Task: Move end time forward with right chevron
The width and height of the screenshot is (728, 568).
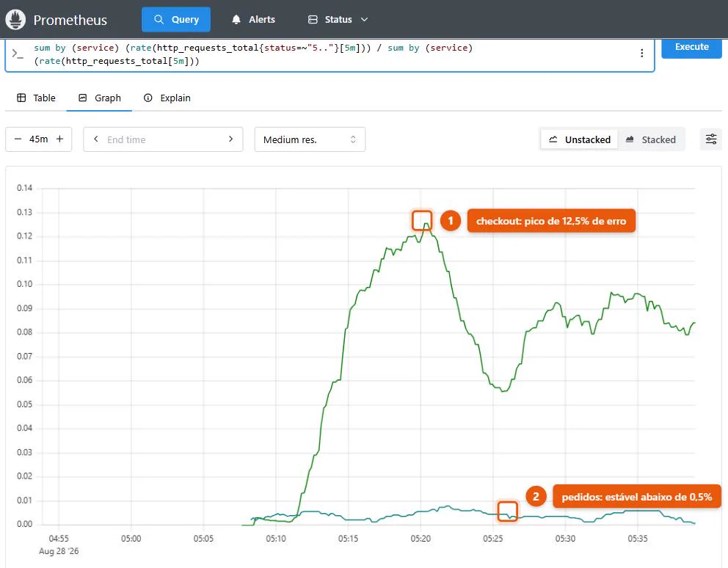Action: click(x=230, y=139)
